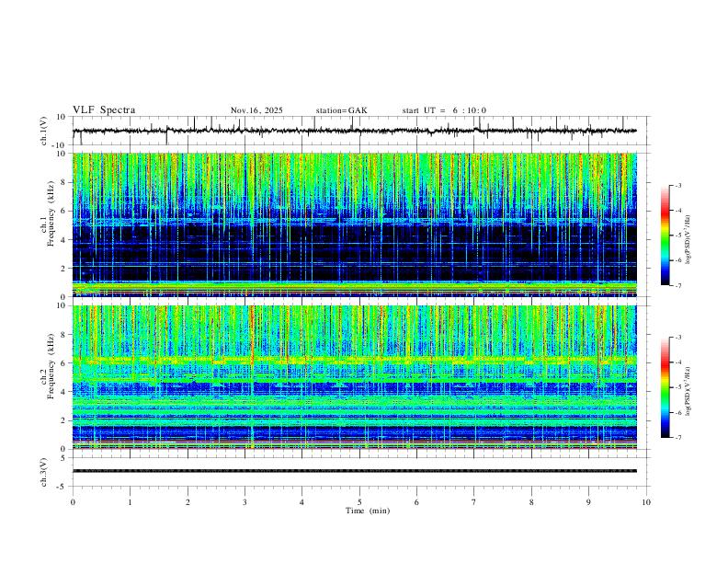Click time axis tick label "6"

click(416, 502)
